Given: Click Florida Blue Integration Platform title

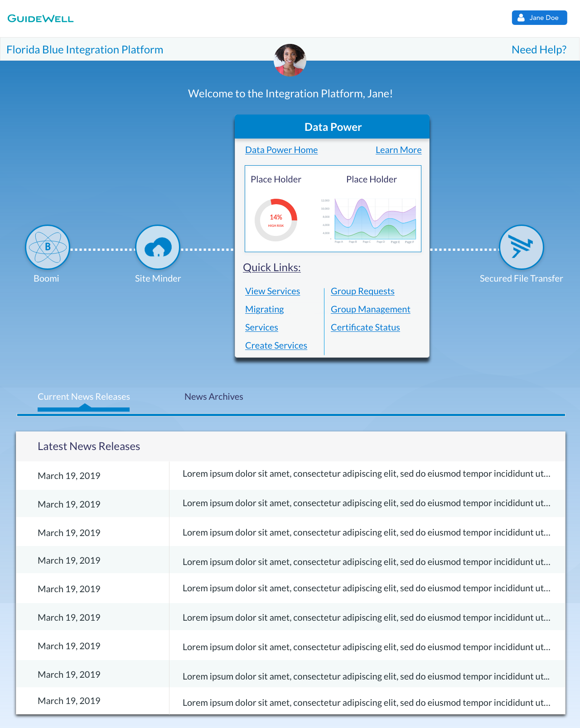Looking at the screenshot, I should coord(85,50).
